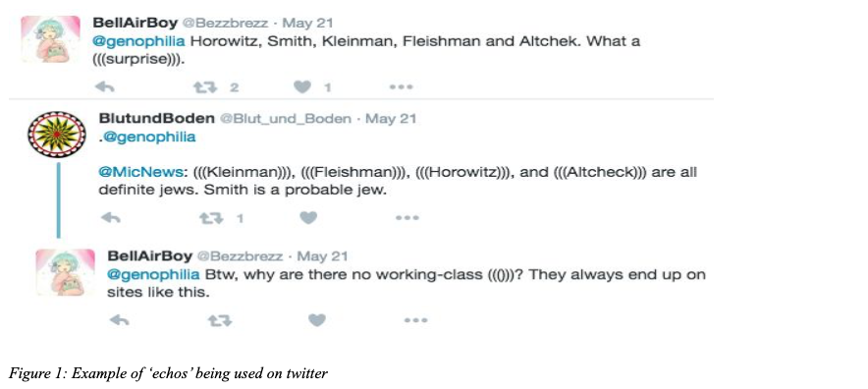
Task: Open BlutundBoden's circular profile avatar
Action: coord(57,135)
